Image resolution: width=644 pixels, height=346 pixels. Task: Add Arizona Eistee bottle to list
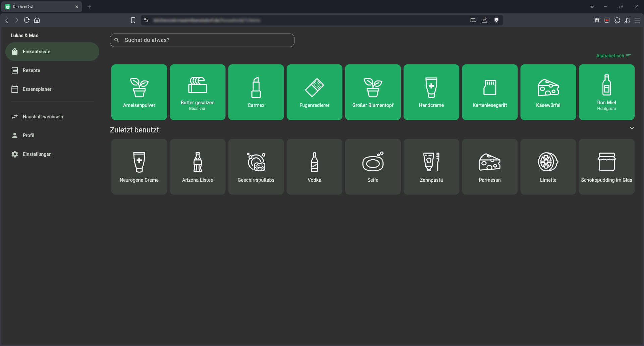click(198, 167)
